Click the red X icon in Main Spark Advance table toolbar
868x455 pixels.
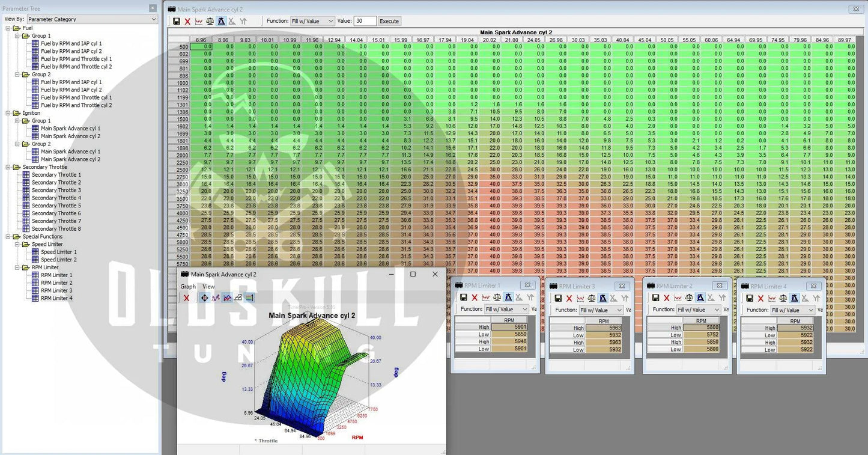pyautogui.click(x=187, y=21)
